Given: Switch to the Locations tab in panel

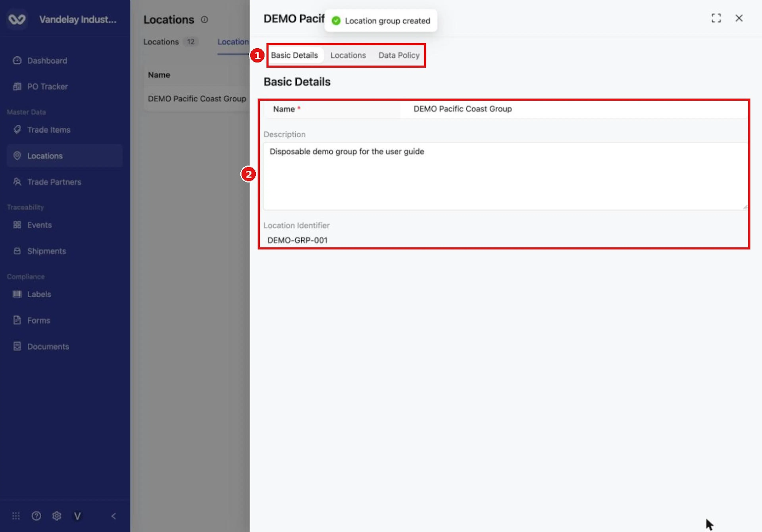Looking at the screenshot, I should click(x=348, y=55).
